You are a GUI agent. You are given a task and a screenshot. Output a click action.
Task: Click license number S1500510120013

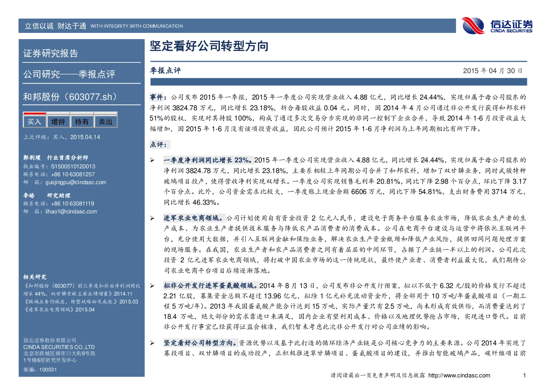coord(73,166)
